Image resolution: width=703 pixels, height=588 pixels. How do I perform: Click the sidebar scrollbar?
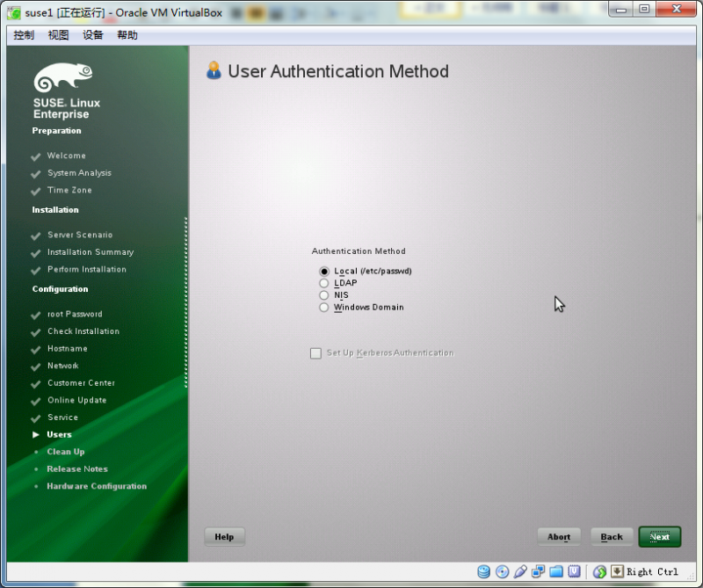[185, 290]
